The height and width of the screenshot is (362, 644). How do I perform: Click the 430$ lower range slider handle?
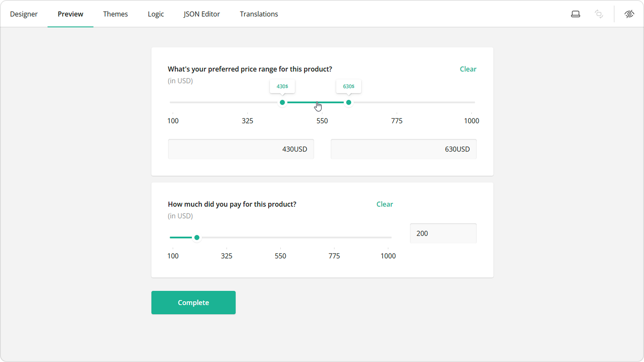pos(282,103)
